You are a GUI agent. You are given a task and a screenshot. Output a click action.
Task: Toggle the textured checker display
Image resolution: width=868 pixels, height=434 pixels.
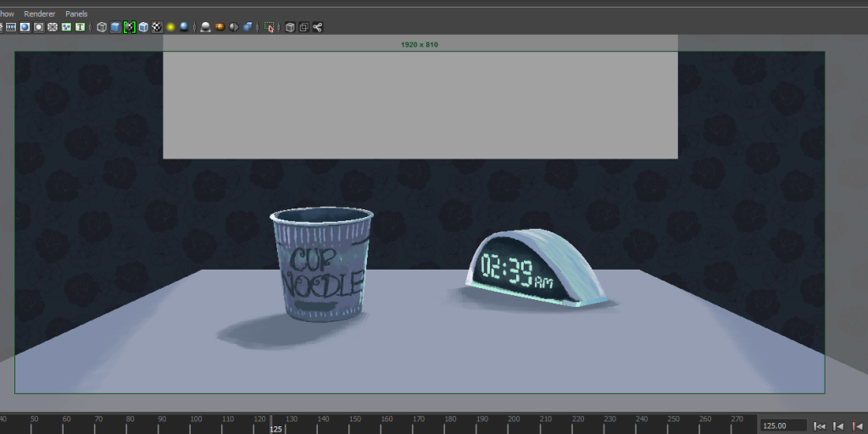[157, 27]
